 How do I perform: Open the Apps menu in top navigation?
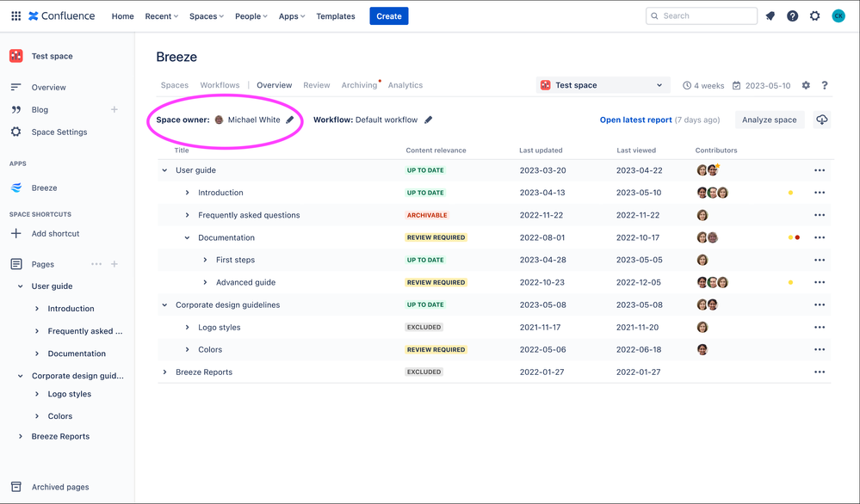[x=291, y=16]
